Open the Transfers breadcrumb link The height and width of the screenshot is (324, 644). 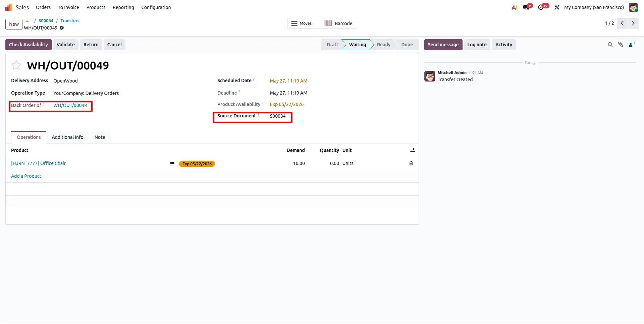click(x=70, y=21)
